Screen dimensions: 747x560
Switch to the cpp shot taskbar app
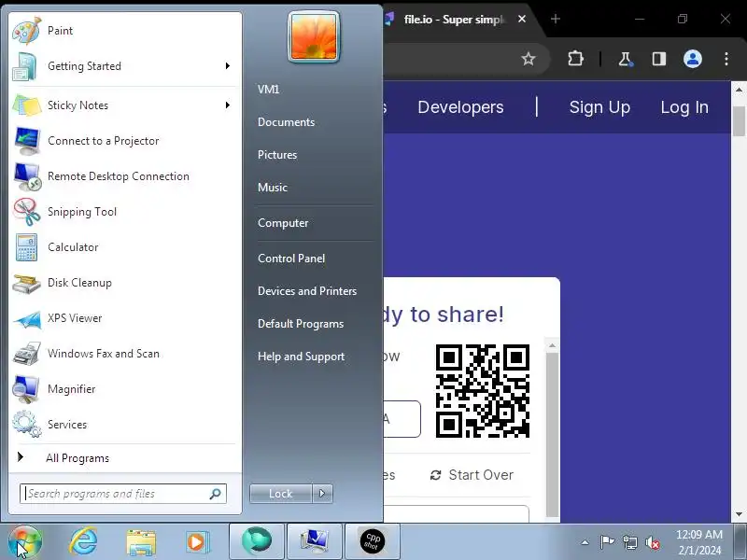click(x=372, y=541)
